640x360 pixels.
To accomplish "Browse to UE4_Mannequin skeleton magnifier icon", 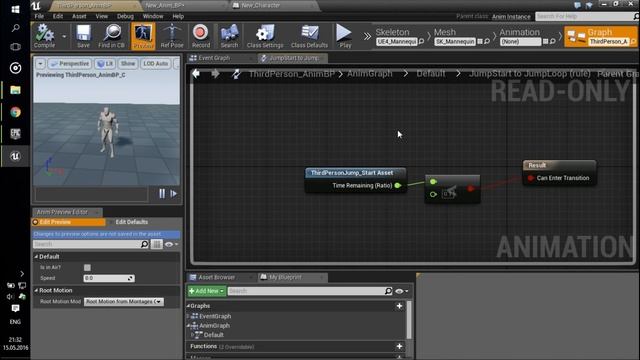I will point(421,41).
